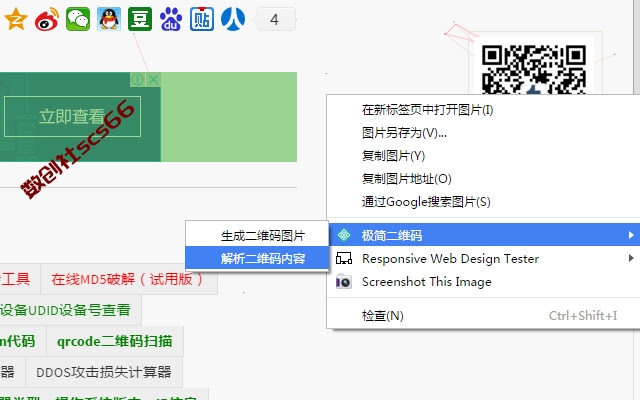Open the ad info icon on banner
The height and width of the screenshot is (400, 640).
click(x=138, y=79)
